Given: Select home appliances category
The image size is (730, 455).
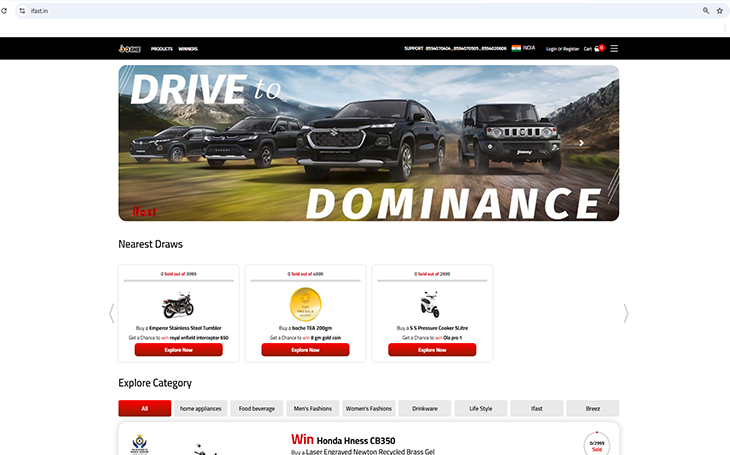Looking at the screenshot, I should 201,408.
